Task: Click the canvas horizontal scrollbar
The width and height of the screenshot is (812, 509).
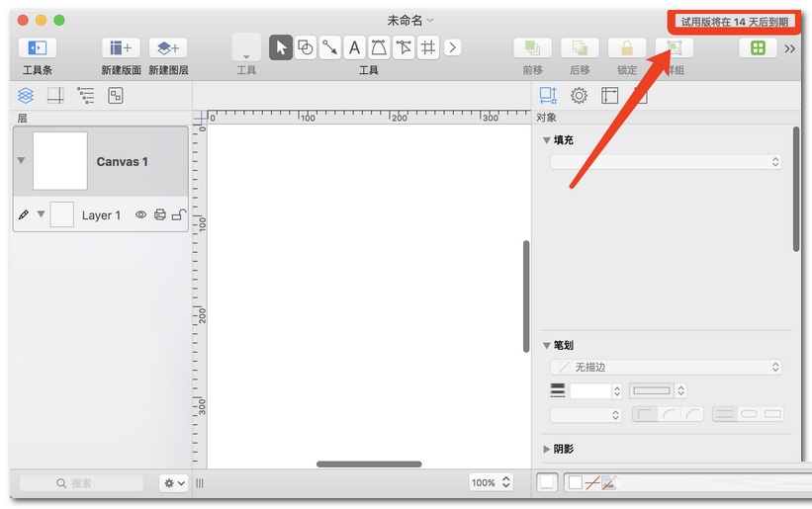Action: (369, 464)
